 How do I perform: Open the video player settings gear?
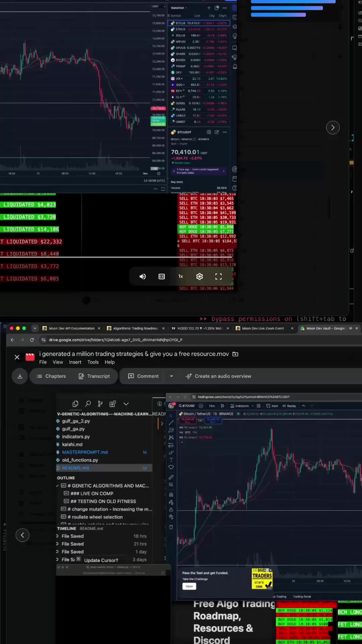point(199,276)
